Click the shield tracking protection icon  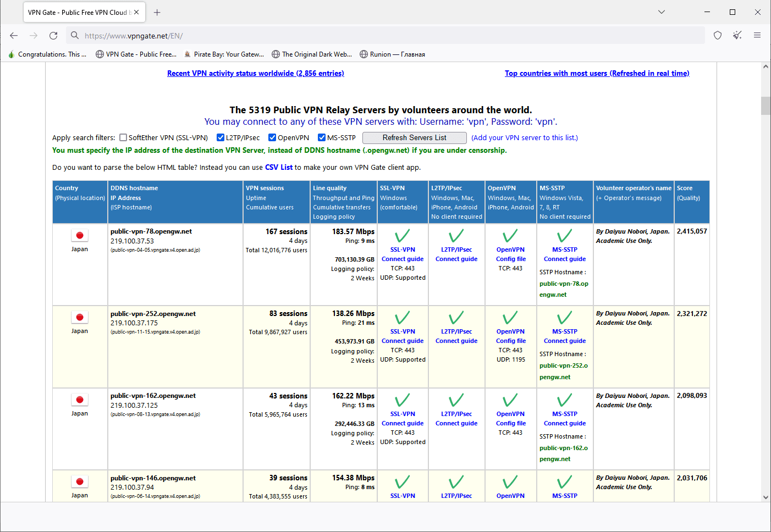717,35
